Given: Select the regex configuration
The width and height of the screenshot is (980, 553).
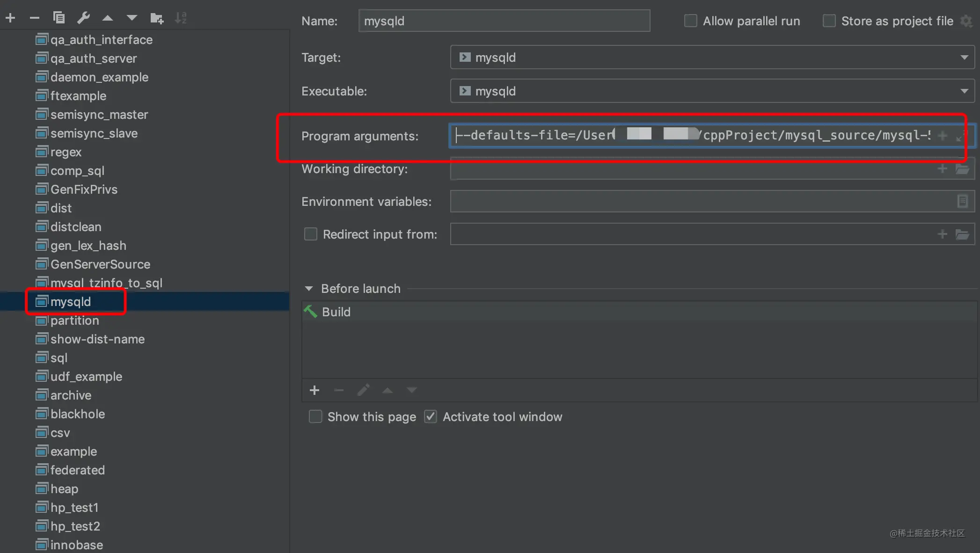Looking at the screenshot, I should (x=66, y=152).
